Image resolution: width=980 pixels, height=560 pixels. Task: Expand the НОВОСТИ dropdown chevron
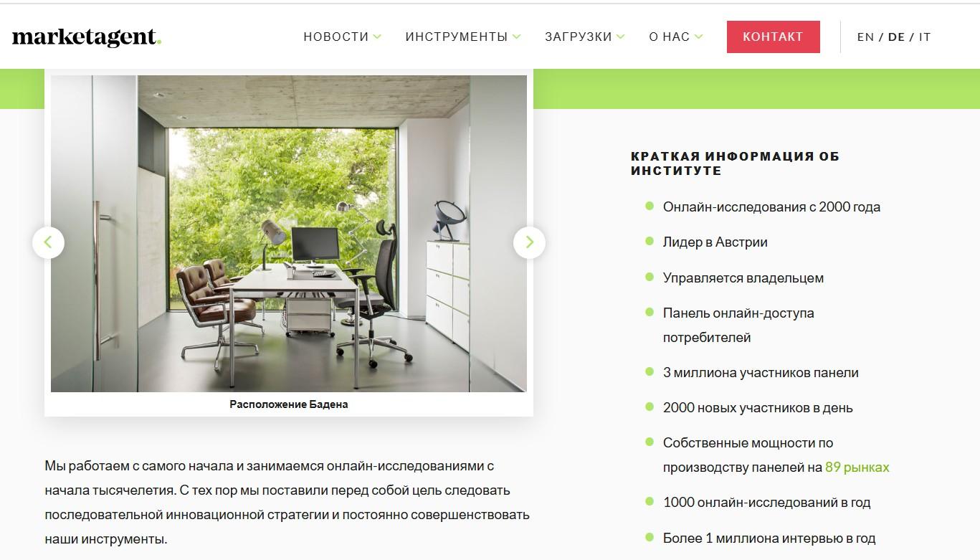[377, 37]
